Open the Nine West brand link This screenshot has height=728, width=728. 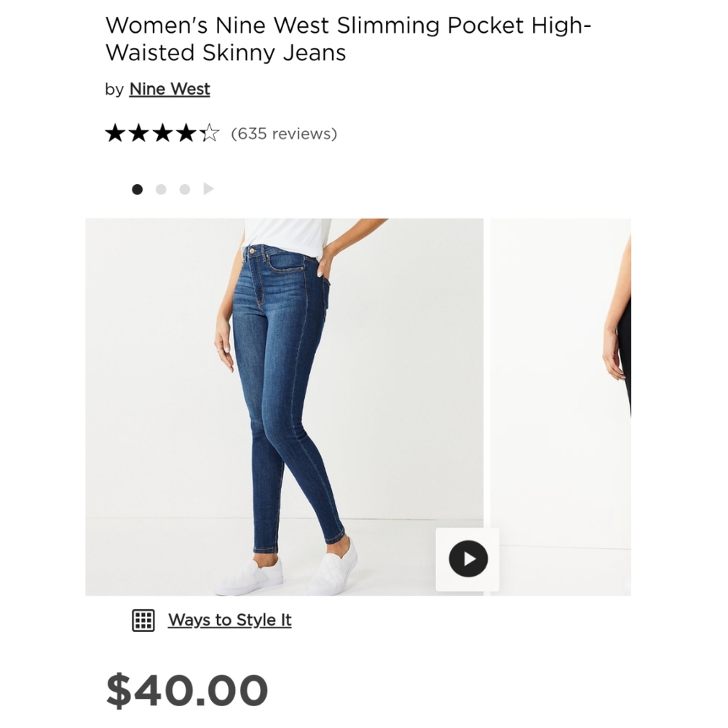pyautogui.click(x=169, y=89)
